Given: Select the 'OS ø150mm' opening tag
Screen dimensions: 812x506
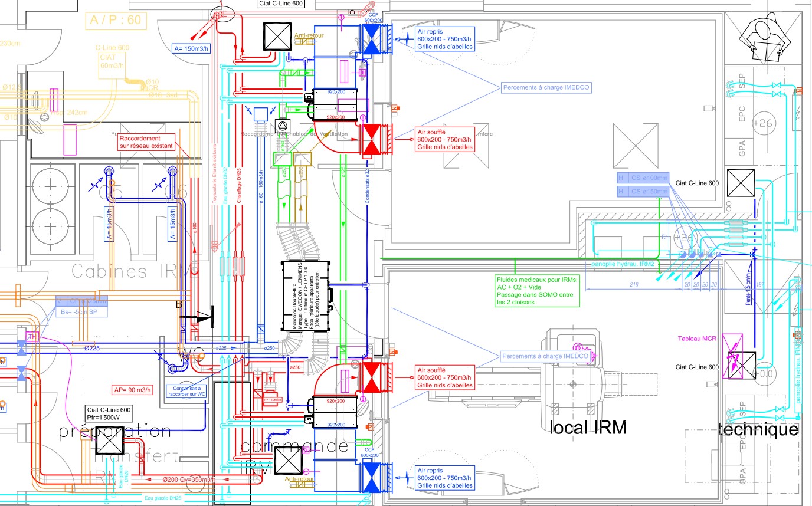Looking at the screenshot, I should pos(642,191).
